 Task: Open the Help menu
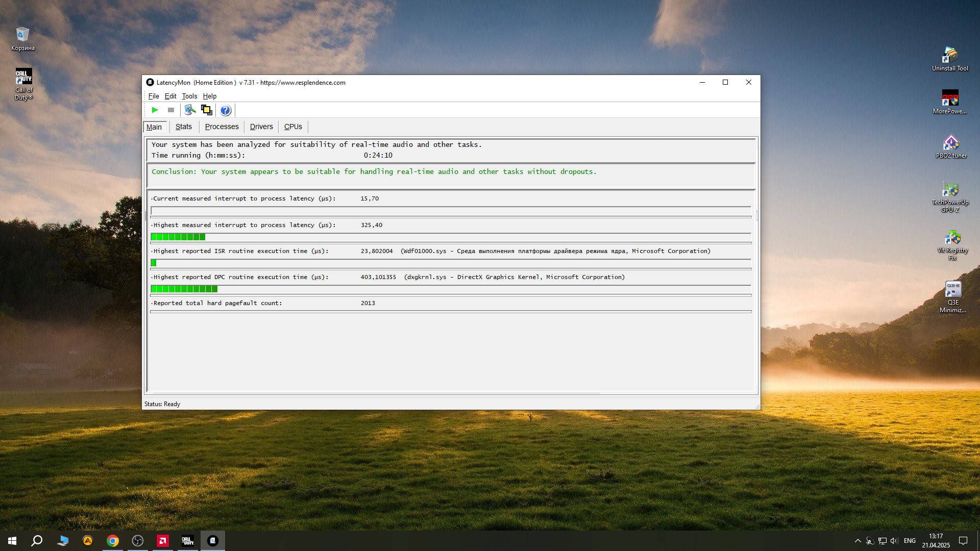click(x=210, y=96)
